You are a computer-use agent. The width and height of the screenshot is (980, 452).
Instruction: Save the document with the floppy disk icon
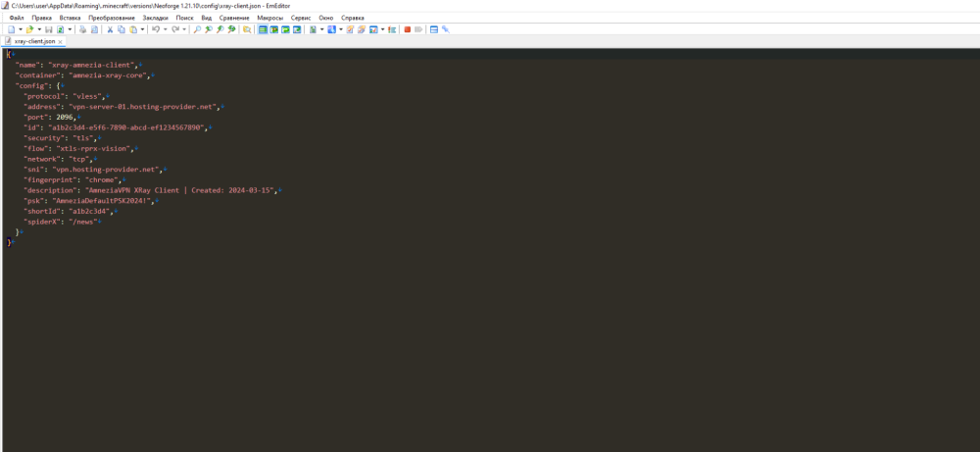coord(48,29)
